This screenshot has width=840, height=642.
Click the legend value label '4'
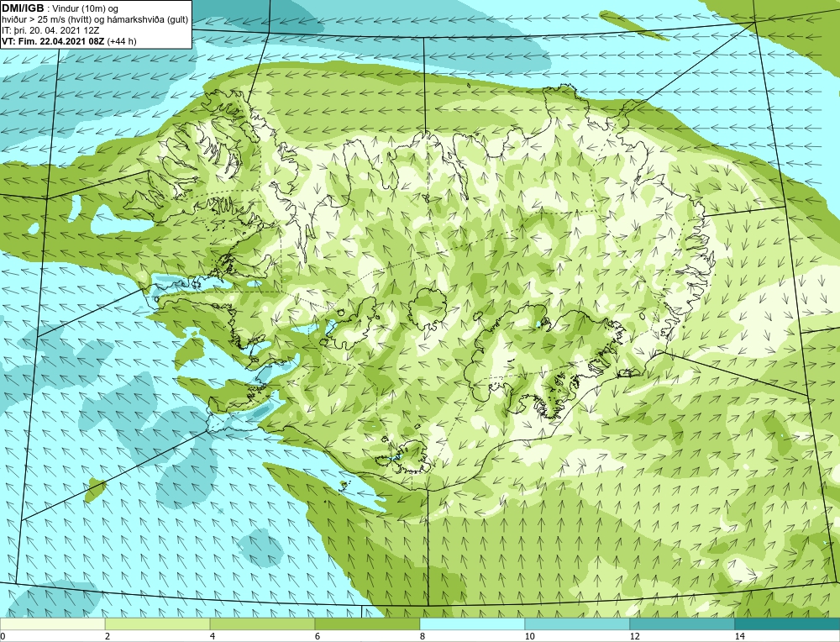[x=213, y=636]
